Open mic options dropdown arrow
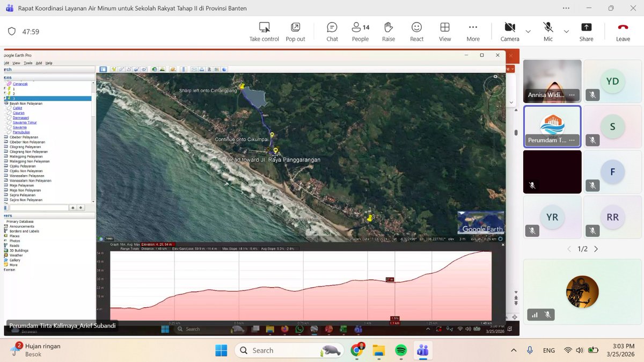The height and width of the screenshot is (362, 644). click(x=566, y=32)
